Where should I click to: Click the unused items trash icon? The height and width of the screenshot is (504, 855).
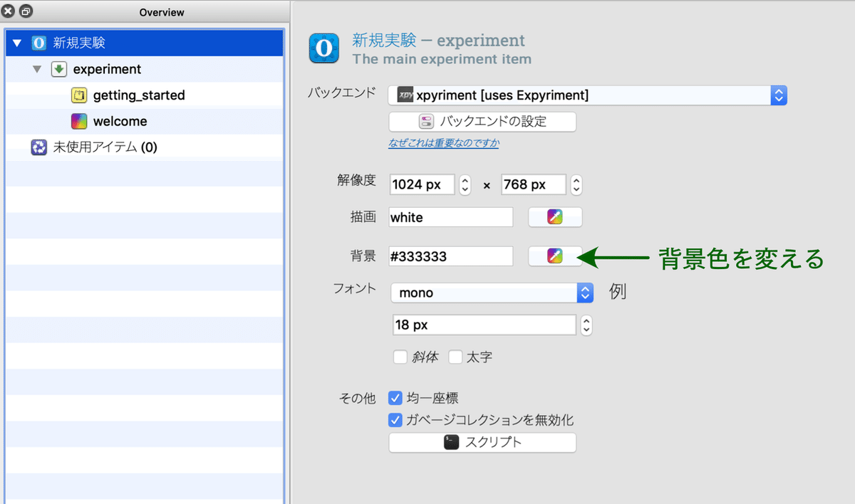[39, 148]
